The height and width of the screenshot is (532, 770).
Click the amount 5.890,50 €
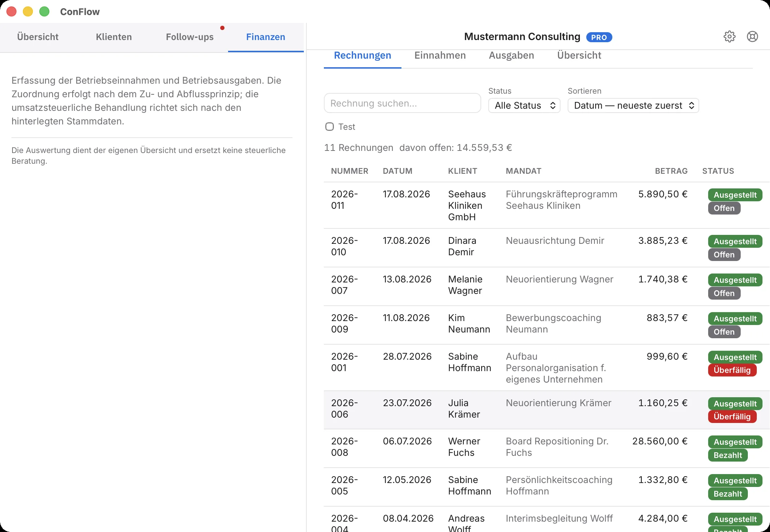pos(663,194)
